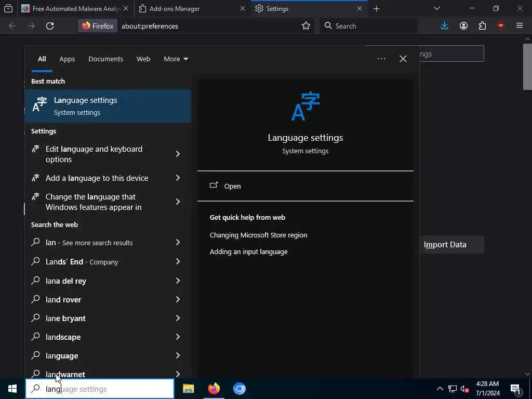Select the Settings browser tab
This screenshot has height=399, width=532.
[310, 8]
